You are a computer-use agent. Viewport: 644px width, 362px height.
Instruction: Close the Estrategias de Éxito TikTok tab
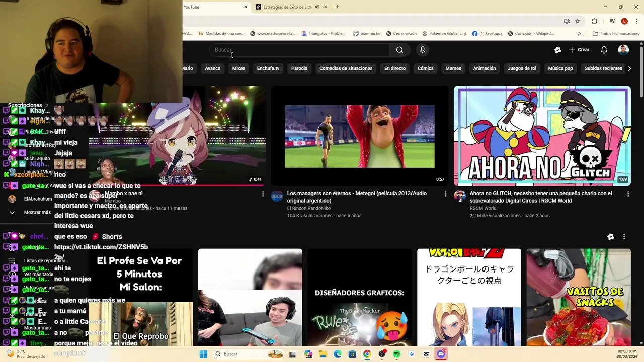325,7
